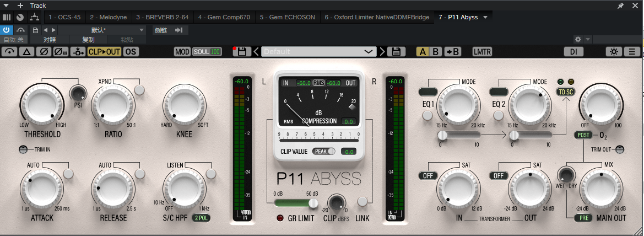Open the Track menu triangle at top
Image resolution: width=644 pixels, height=236 pixels.
[6, 6]
